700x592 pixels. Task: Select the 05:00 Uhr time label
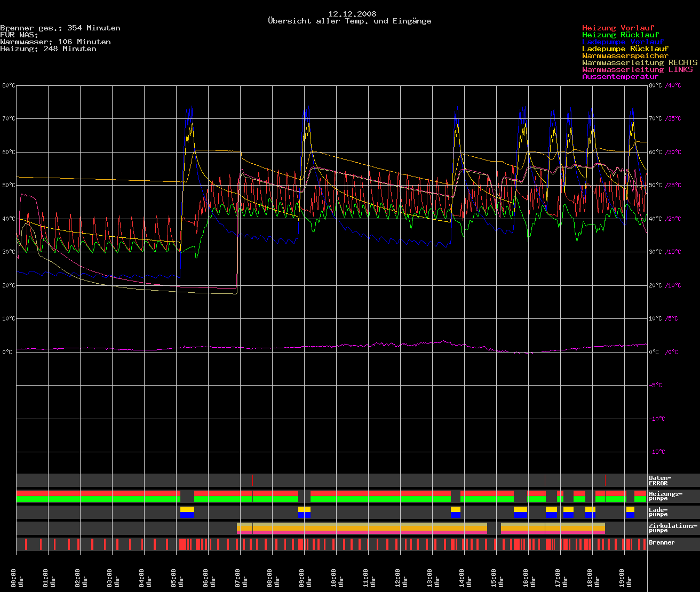click(x=177, y=578)
